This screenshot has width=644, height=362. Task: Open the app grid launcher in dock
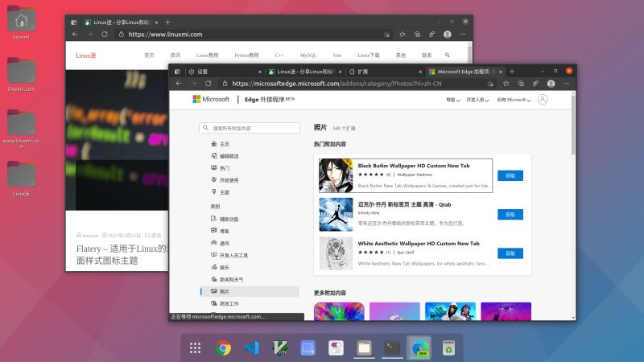[x=195, y=348]
